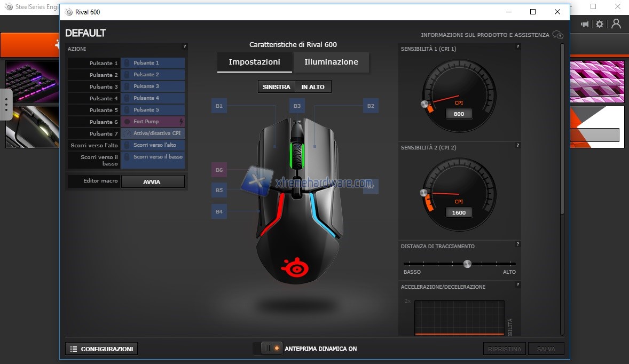Switch mouse view to In Alto
This screenshot has width=629, height=364.
313,87
